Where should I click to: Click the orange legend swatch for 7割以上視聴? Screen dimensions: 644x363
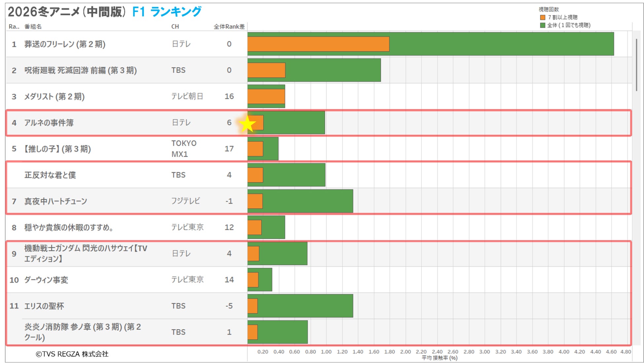click(x=542, y=17)
